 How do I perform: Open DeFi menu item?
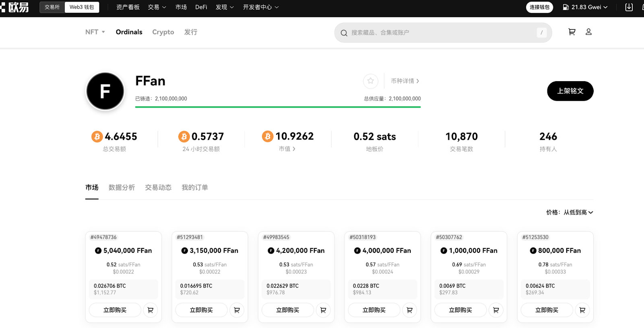(201, 7)
